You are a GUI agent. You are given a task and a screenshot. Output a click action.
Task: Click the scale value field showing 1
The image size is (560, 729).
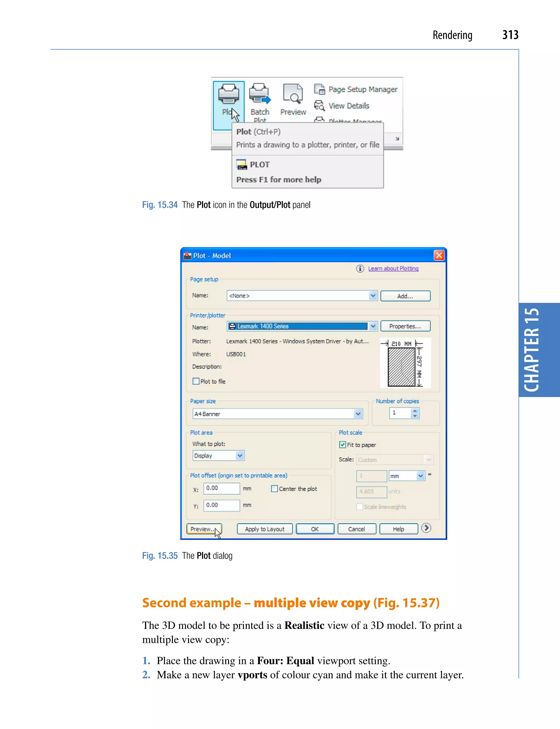point(372,476)
